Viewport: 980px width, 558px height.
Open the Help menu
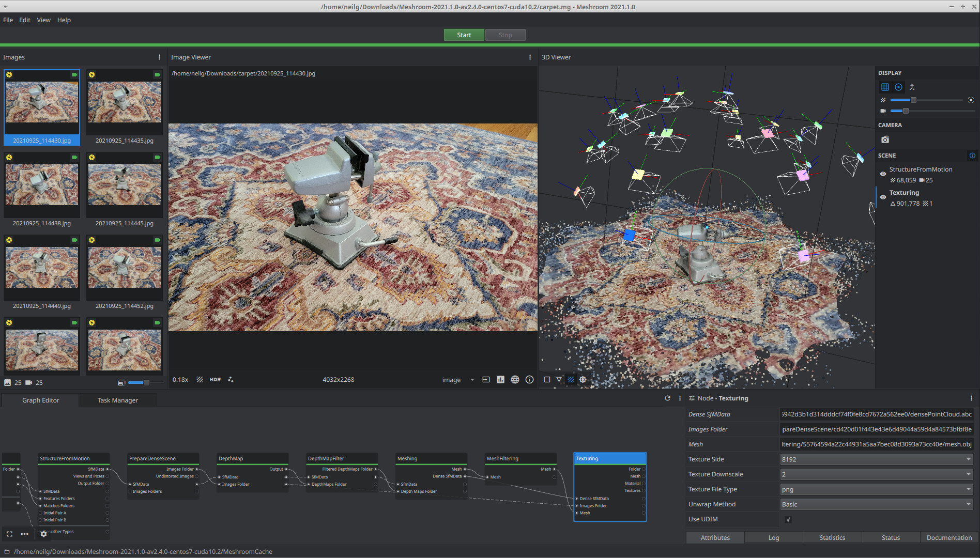pos(64,20)
